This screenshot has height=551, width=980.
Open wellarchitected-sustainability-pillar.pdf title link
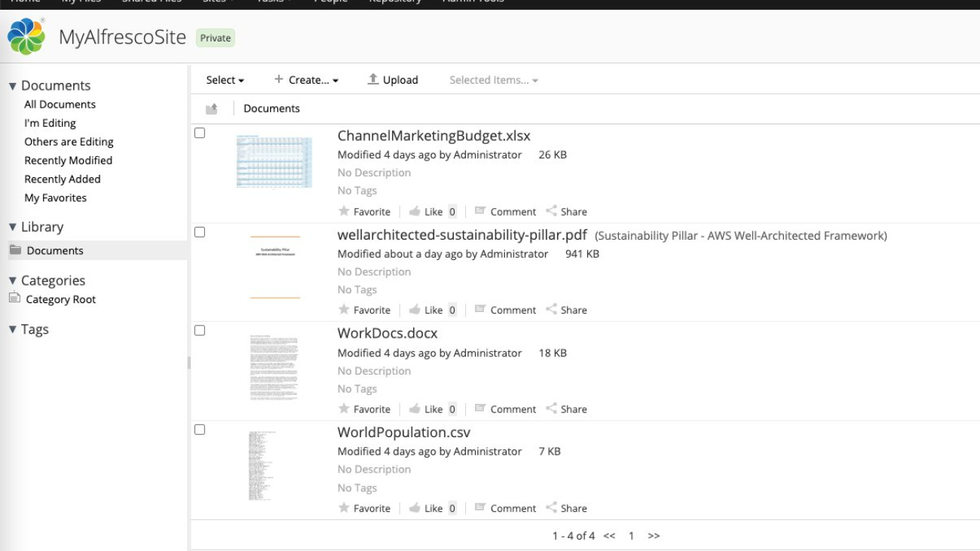462,235
